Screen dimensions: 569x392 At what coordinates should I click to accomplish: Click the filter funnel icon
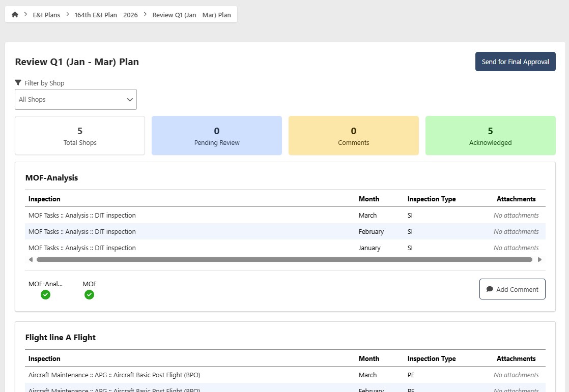[18, 82]
